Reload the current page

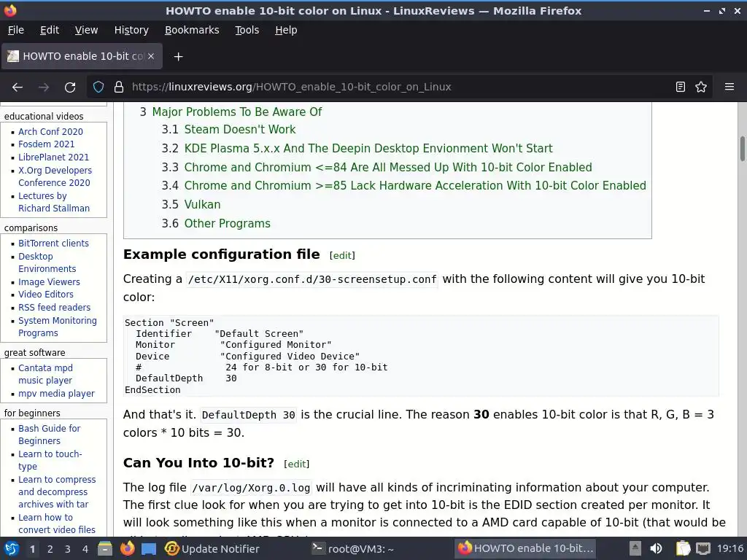coord(70,87)
